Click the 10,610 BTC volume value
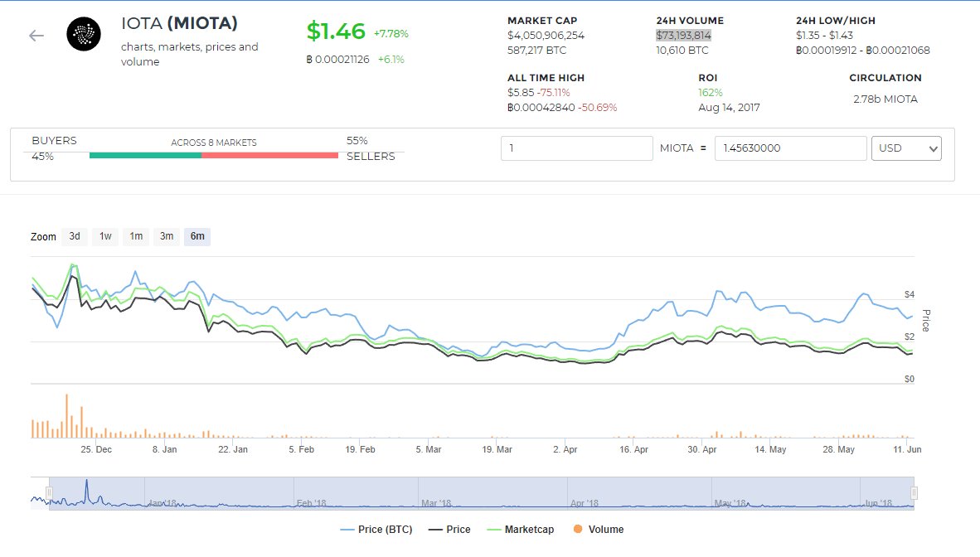This screenshot has height=557, width=980. click(x=682, y=51)
